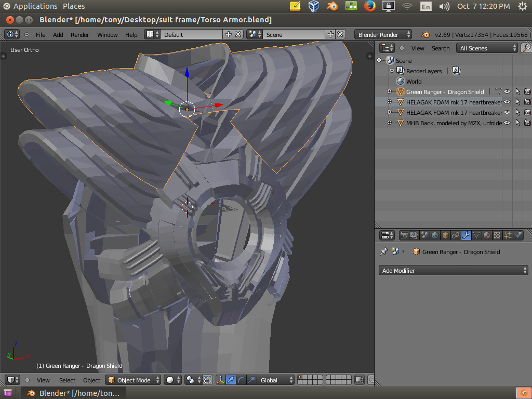Toggle selectability arrow for MHB Back

[517, 123]
